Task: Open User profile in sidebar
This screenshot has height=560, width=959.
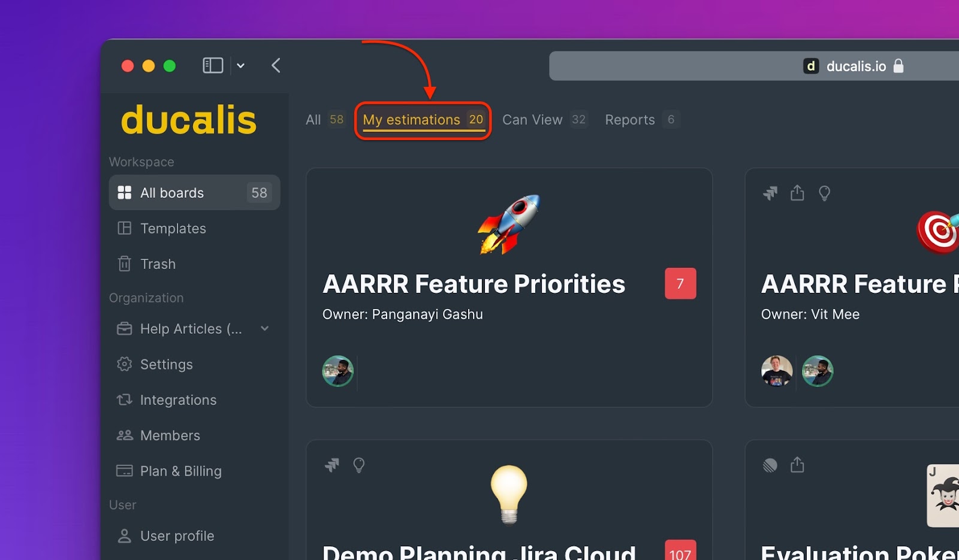Action: [176, 536]
